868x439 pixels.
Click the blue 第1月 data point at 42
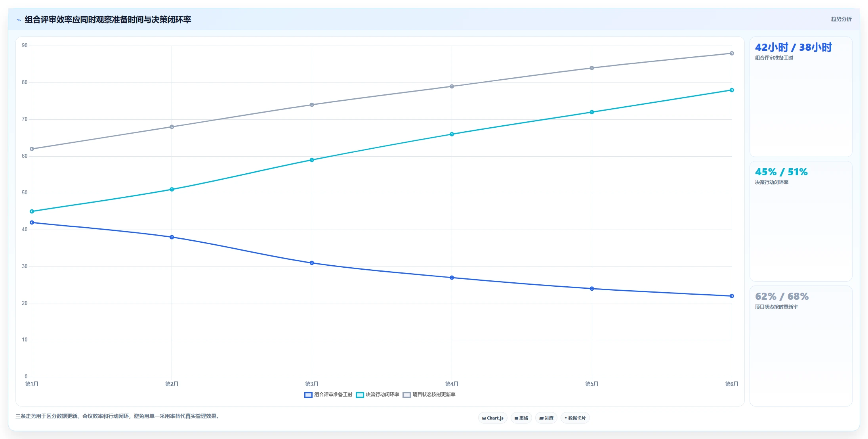[32, 222]
